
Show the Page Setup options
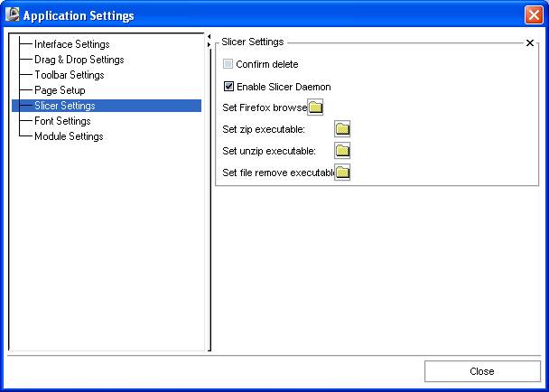60,90
